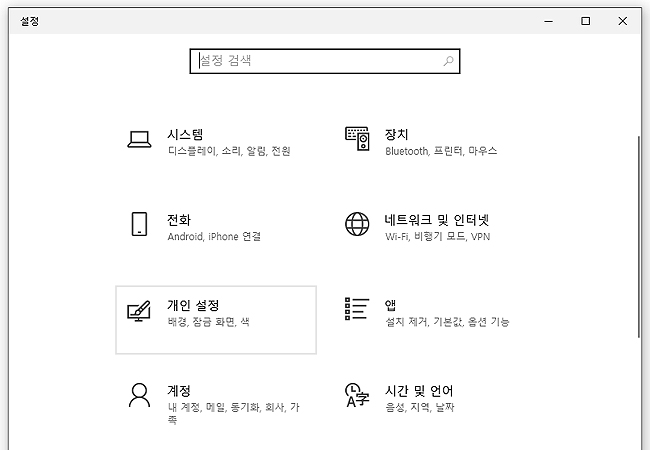Screen dimensions: 650x450
Task: Click the vertical scrollbar thumb
Action: click(x=639, y=236)
